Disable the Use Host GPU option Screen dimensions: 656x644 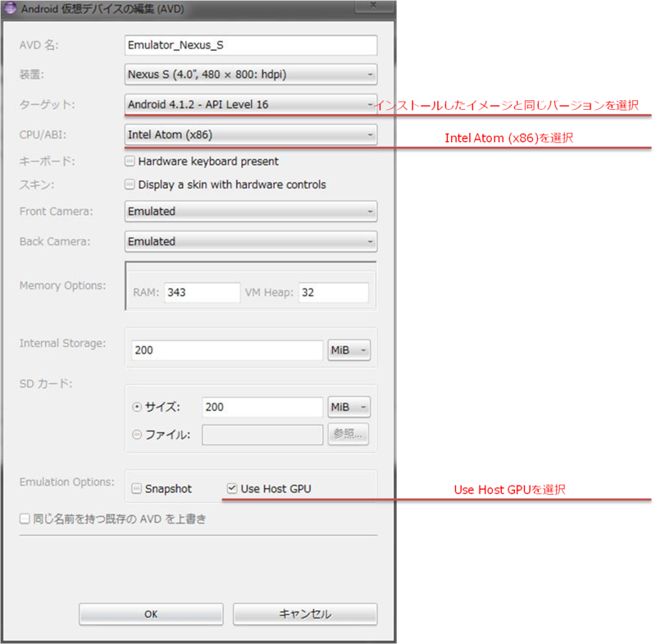tap(231, 488)
